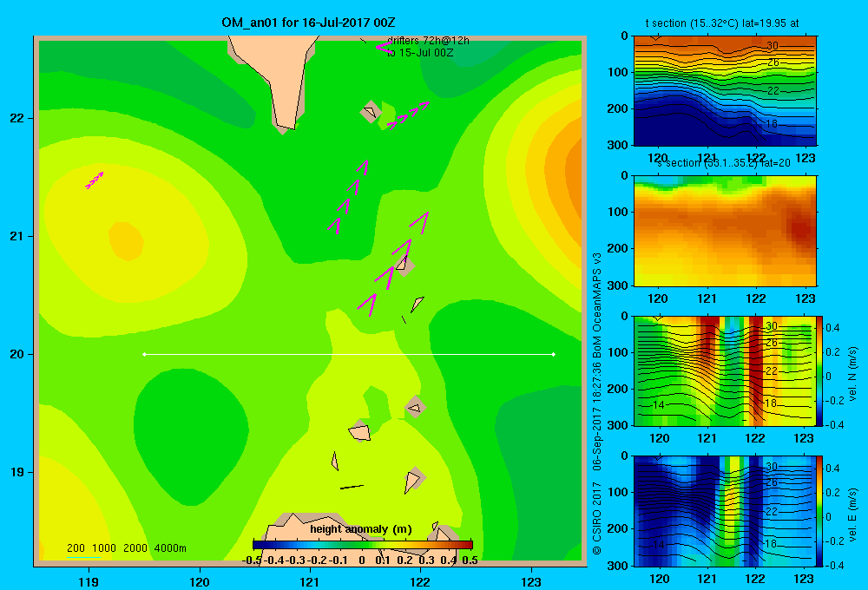Click the main map's latitude label 22
This screenshot has height=590, width=868.
click(x=17, y=119)
